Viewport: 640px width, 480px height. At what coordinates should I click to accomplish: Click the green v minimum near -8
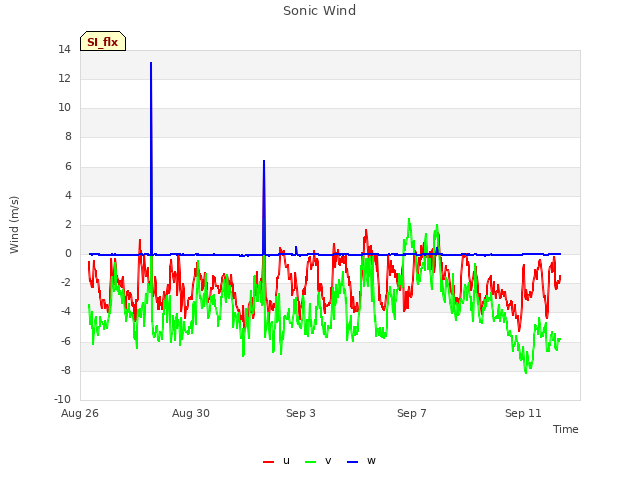(526, 372)
